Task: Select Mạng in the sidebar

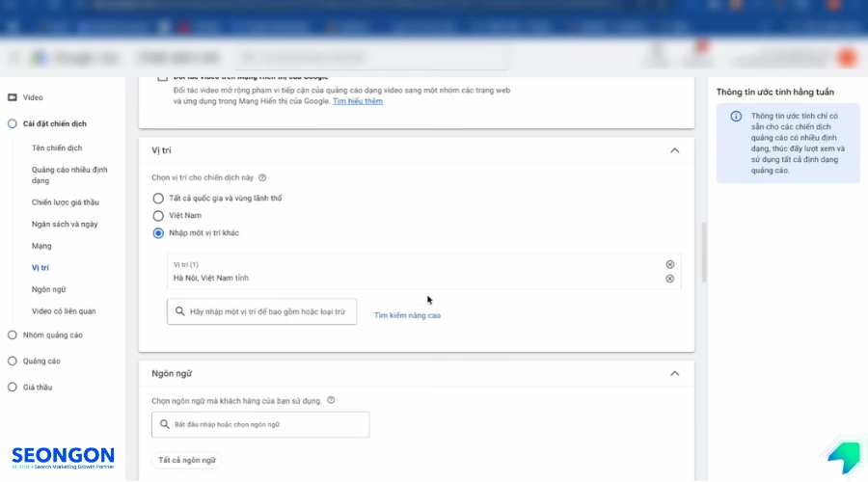Action: [41, 246]
